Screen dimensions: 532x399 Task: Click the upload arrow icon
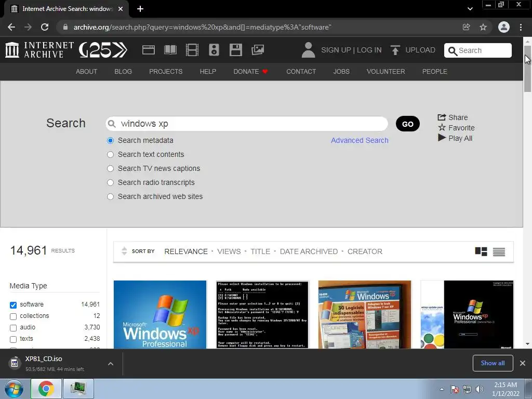click(395, 50)
